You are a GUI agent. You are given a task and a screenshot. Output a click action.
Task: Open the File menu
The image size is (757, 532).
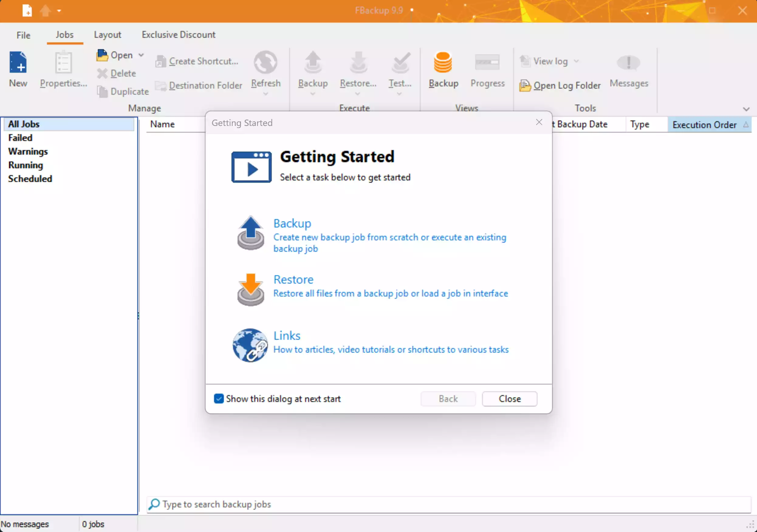click(23, 35)
